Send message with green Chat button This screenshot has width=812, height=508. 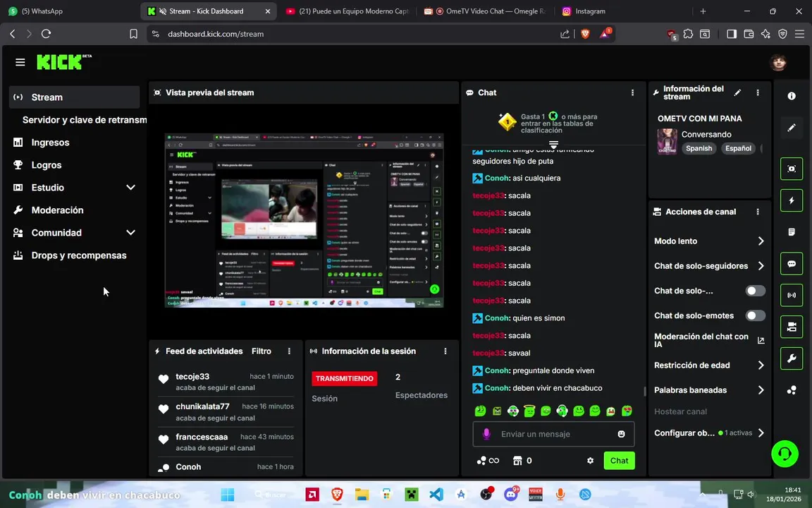point(619,461)
